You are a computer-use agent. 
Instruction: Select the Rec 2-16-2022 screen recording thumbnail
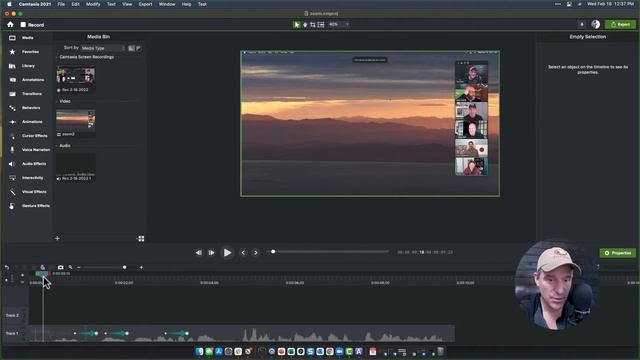click(x=76, y=76)
